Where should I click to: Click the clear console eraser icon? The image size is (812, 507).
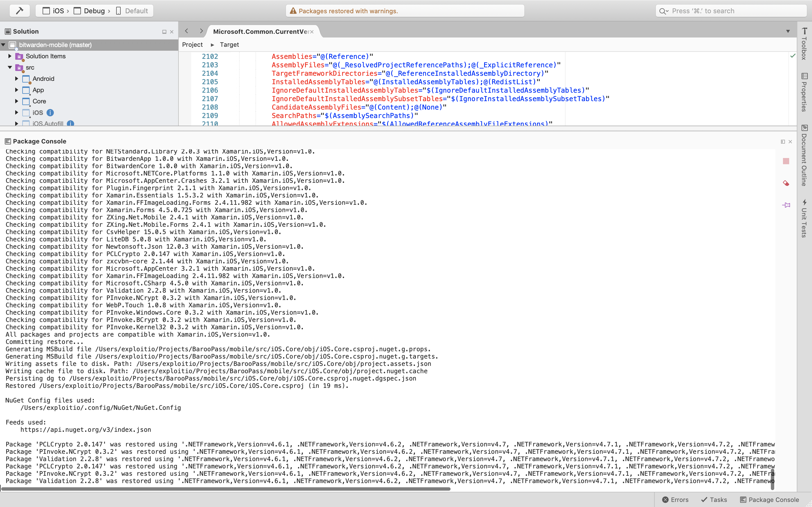pos(786,183)
